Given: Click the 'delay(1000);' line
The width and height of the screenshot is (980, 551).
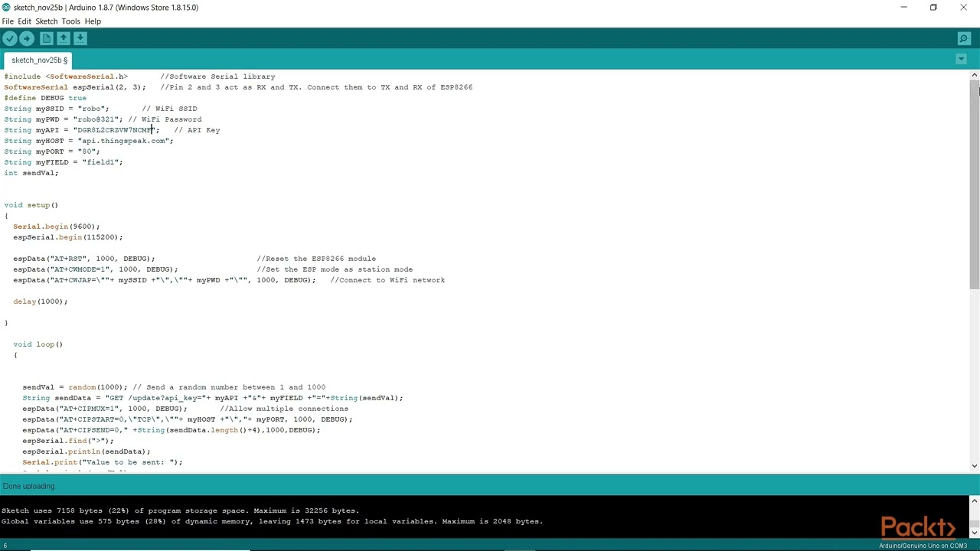Looking at the screenshot, I should (41, 302).
